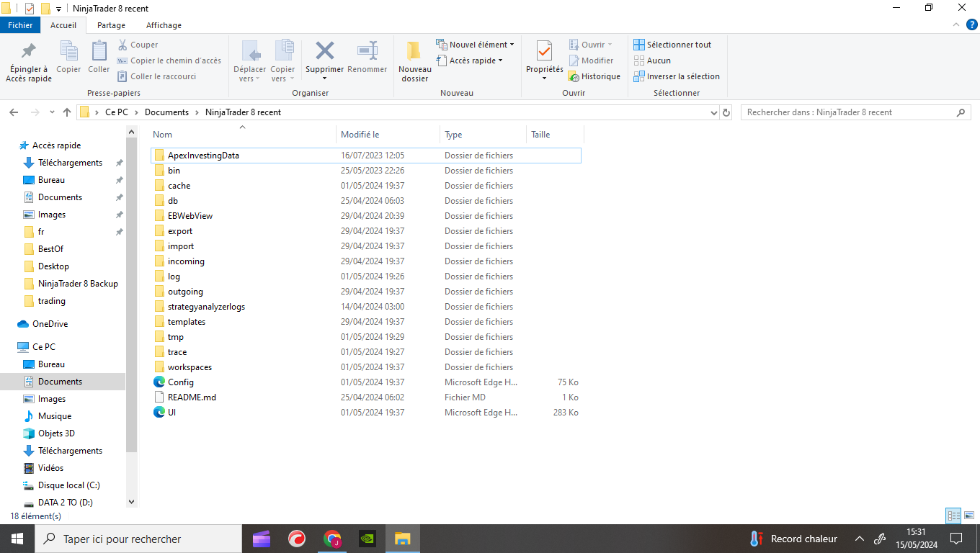Screen dimensions: 980x553
Task: Click the search box for NinjaTrader 8 recent
Action: [855, 112]
